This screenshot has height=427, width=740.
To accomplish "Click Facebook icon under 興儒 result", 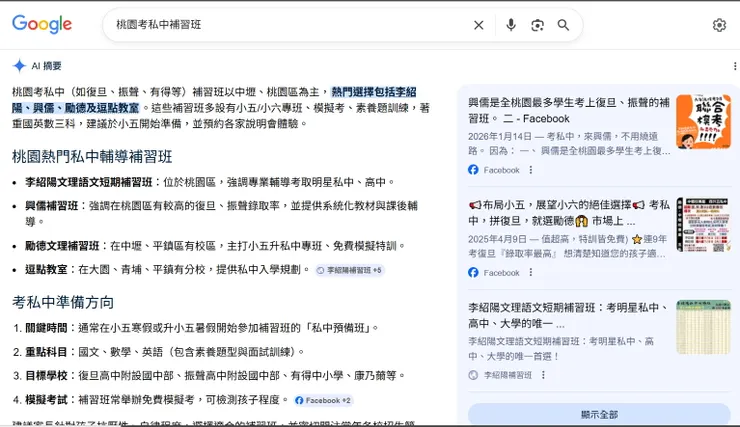I will click(473, 170).
